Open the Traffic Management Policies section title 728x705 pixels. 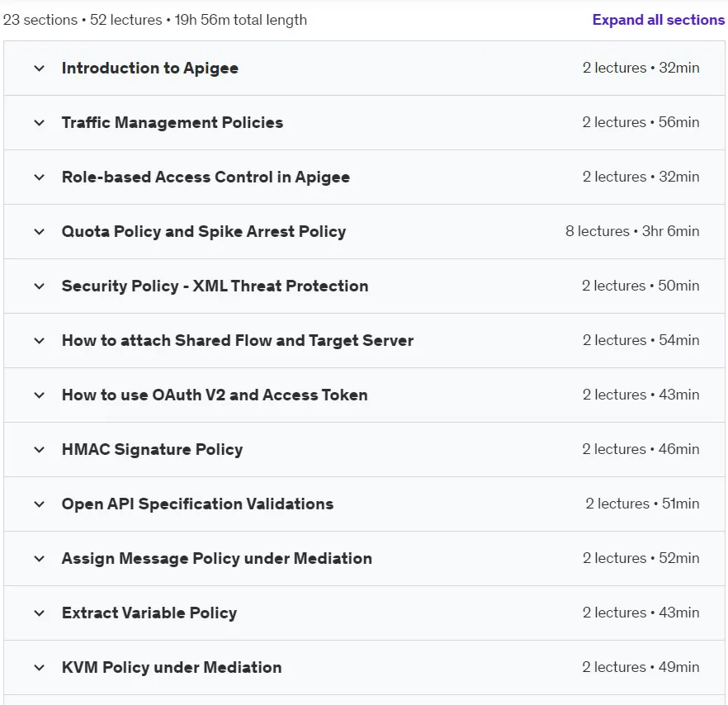point(173,123)
